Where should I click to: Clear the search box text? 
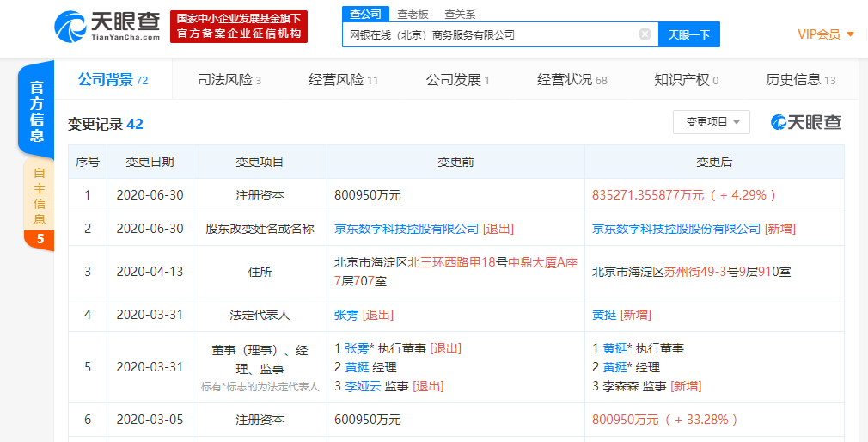(x=645, y=34)
